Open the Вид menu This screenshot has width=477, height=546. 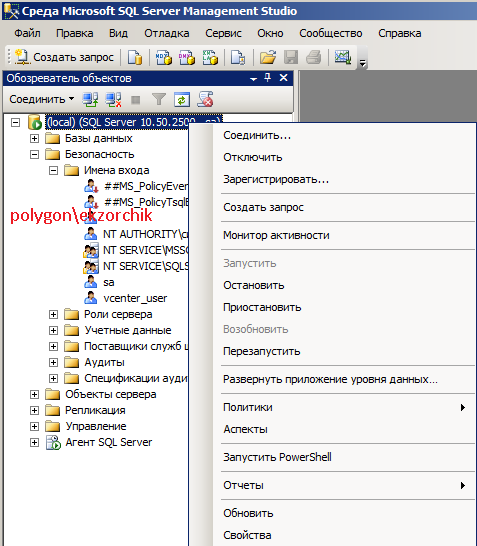118,33
